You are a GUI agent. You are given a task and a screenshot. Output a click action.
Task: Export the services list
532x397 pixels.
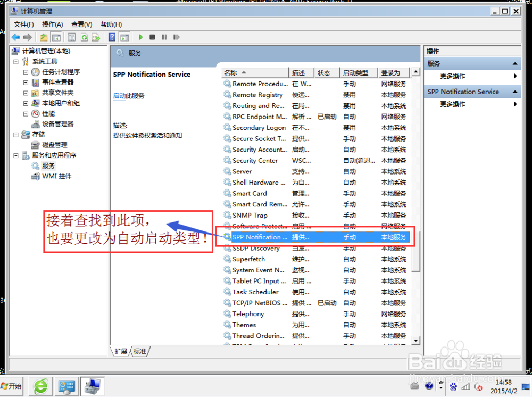[96, 37]
